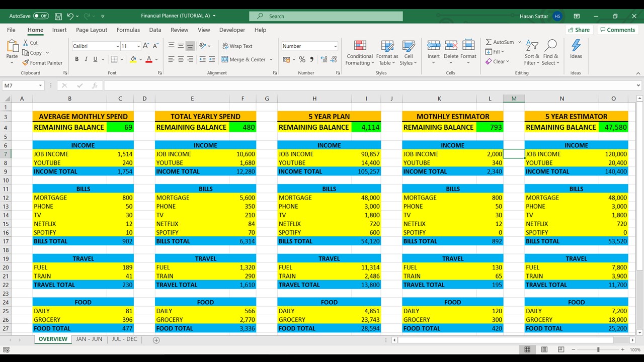
Task: Open the Name Box dropdown arrow
Action: (40, 85)
